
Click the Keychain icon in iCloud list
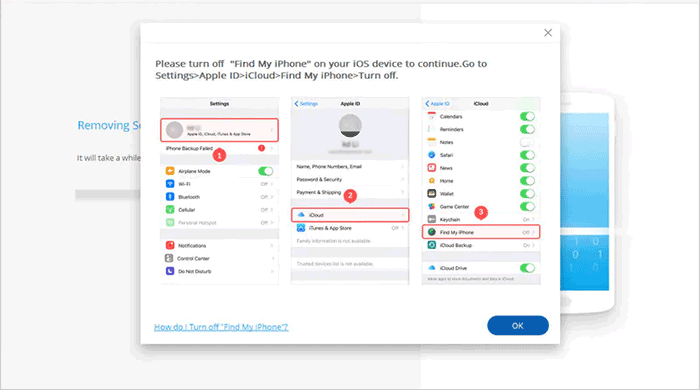pyautogui.click(x=432, y=220)
